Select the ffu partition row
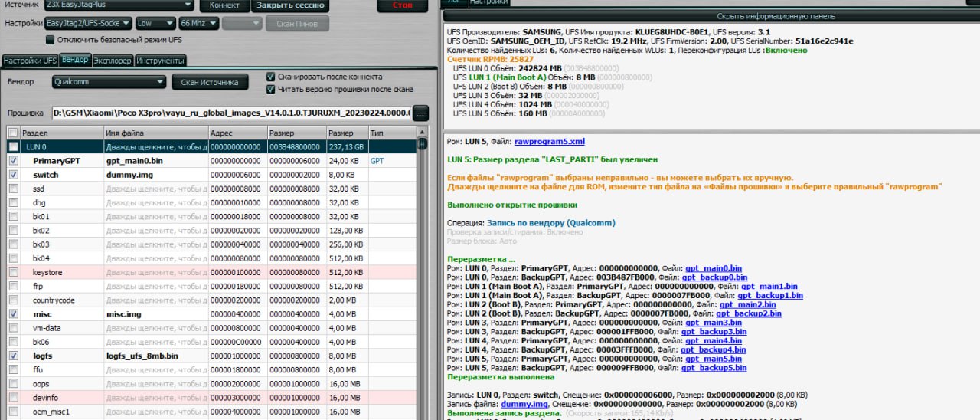The height and width of the screenshot is (420, 980). point(211,369)
